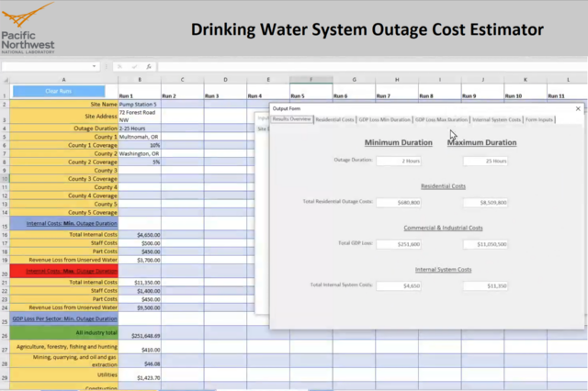
Task: Switch to the Residential Costs tab
Action: coord(334,119)
